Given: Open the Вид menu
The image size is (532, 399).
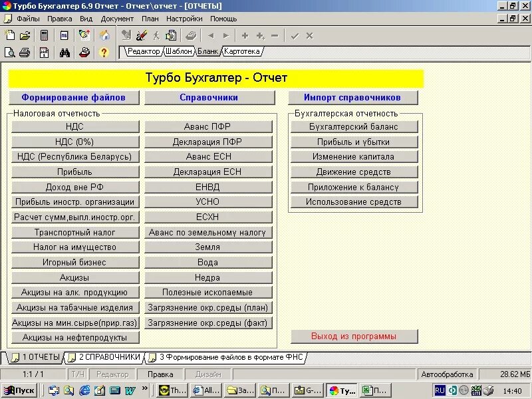Looking at the screenshot, I should pos(86,19).
